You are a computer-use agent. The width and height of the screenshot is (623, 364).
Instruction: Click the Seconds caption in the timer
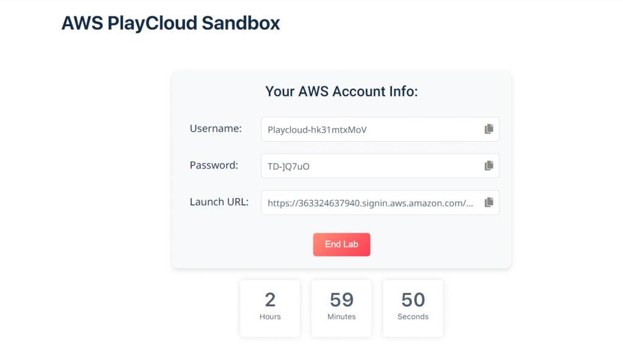click(413, 317)
